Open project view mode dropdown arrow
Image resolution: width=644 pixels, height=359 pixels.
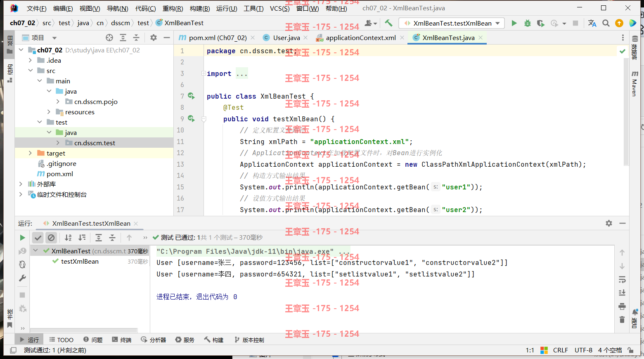[54, 38]
